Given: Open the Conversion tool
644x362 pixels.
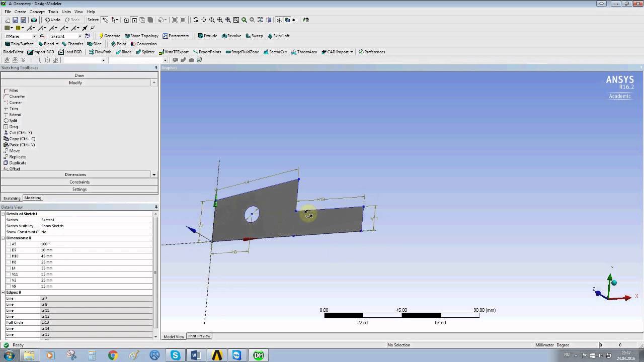Looking at the screenshot, I should [x=143, y=44].
